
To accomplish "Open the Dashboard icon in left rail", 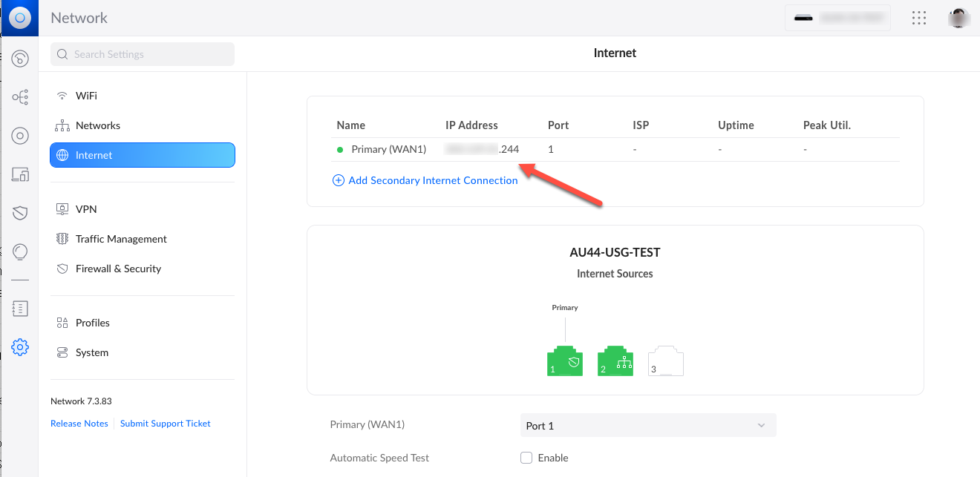I will (20, 59).
